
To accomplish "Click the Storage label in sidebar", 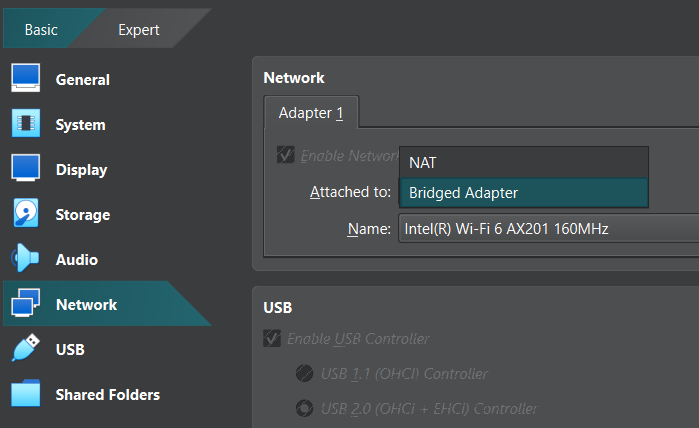I will (x=83, y=215).
